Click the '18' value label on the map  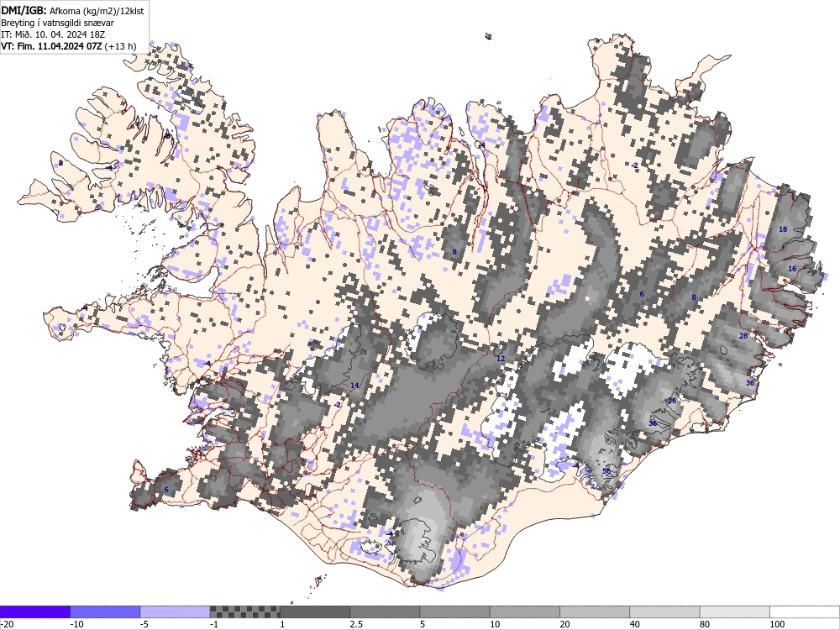[x=783, y=229]
